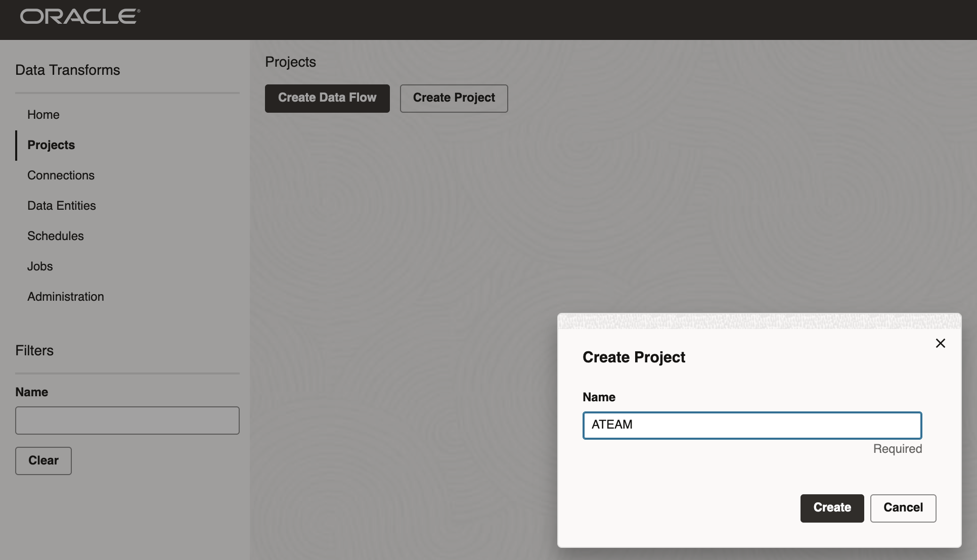Click the Name filter input field

[127, 421]
